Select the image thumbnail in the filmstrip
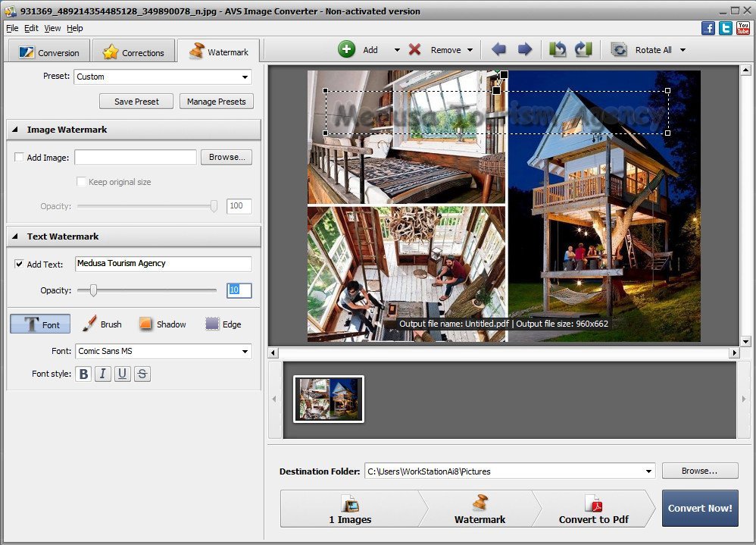Screen dimensions: 756x545 [x=328, y=399]
